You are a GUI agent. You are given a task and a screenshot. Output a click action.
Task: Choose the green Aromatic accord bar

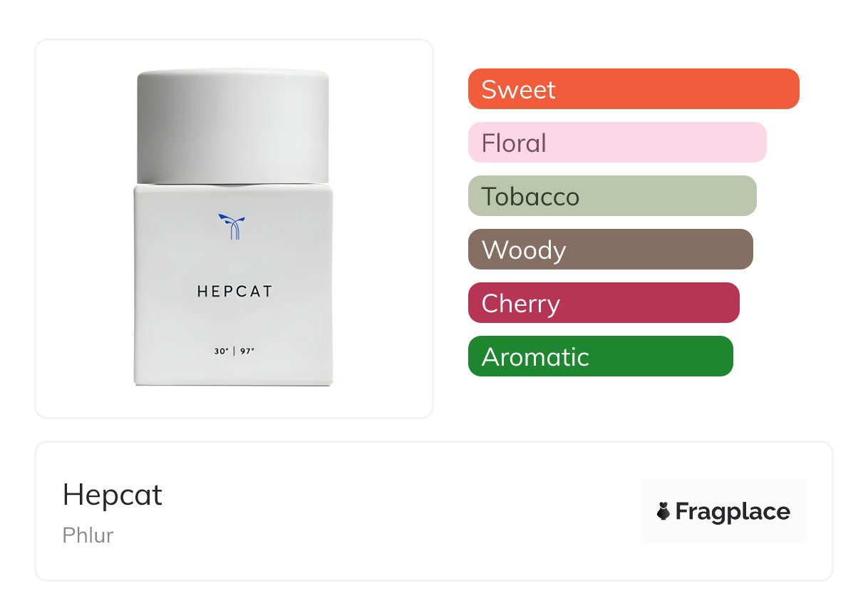coord(600,356)
